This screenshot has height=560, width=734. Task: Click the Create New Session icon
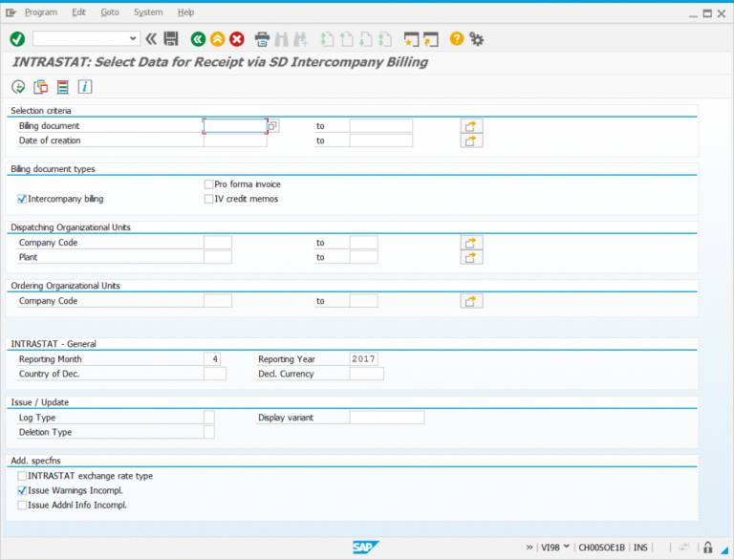(x=411, y=39)
